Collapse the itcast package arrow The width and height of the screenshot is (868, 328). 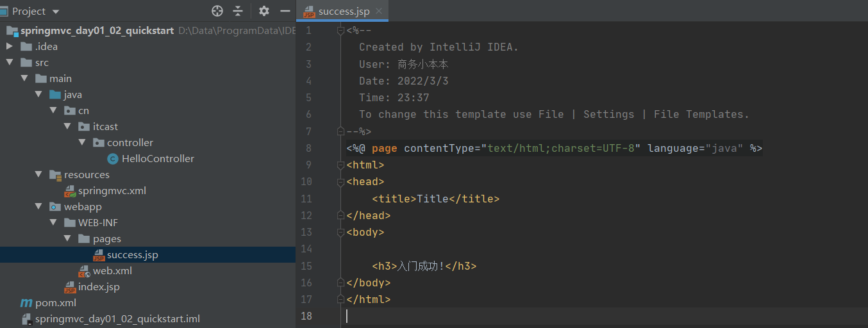(67, 126)
